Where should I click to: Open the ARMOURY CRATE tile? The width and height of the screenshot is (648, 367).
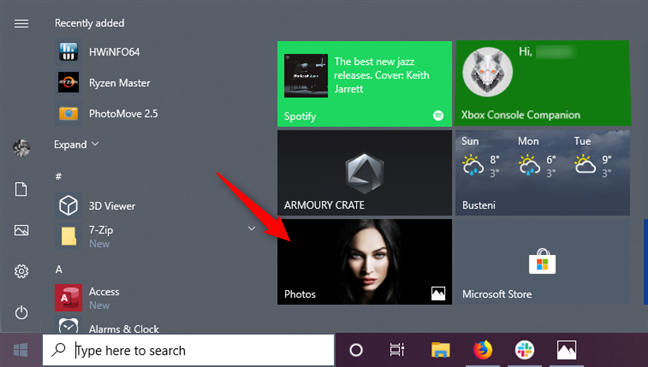pyautogui.click(x=364, y=173)
